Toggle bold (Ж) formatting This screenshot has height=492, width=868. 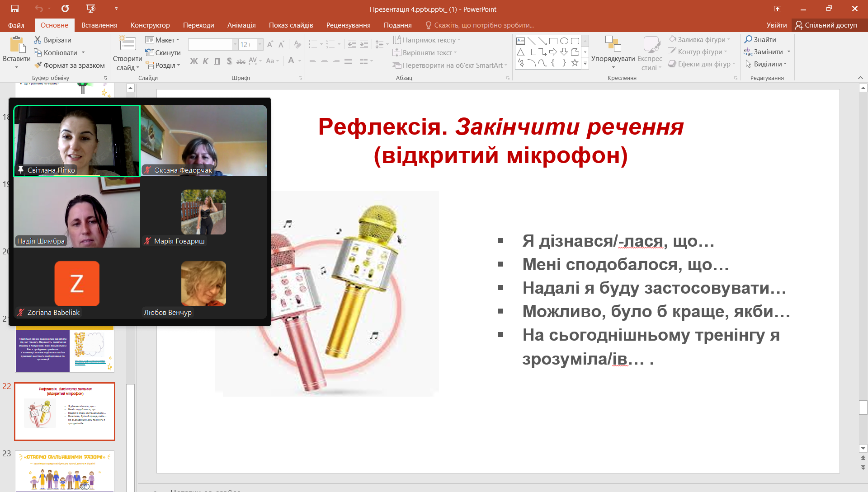click(194, 61)
